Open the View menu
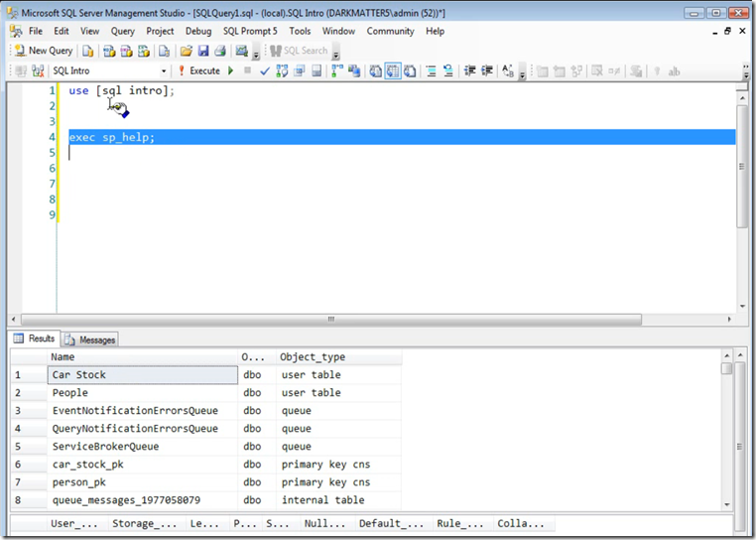 pyautogui.click(x=89, y=31)
